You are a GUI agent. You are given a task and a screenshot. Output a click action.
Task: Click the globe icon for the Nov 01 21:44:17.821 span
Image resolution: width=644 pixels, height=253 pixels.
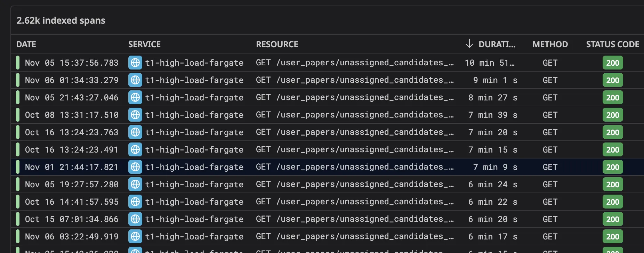(135, 167)
